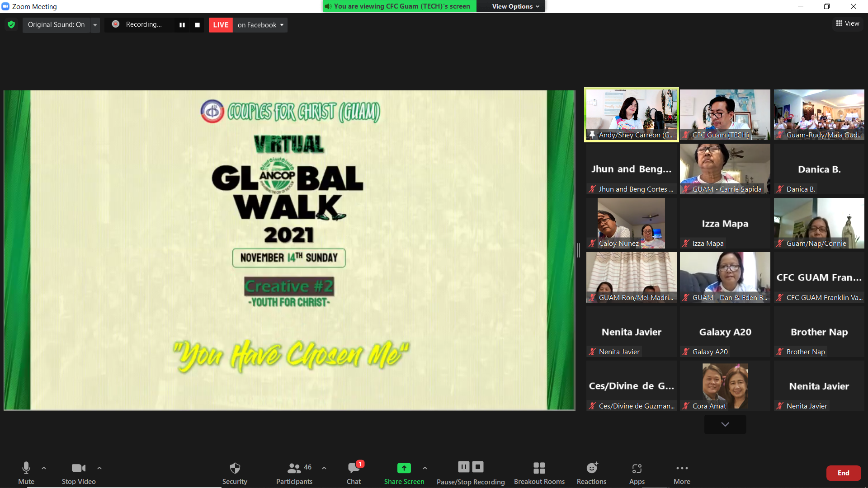Pause recording from top bar
The height and width of the screenshot is (488, 868).
click(x=182, y=25)
